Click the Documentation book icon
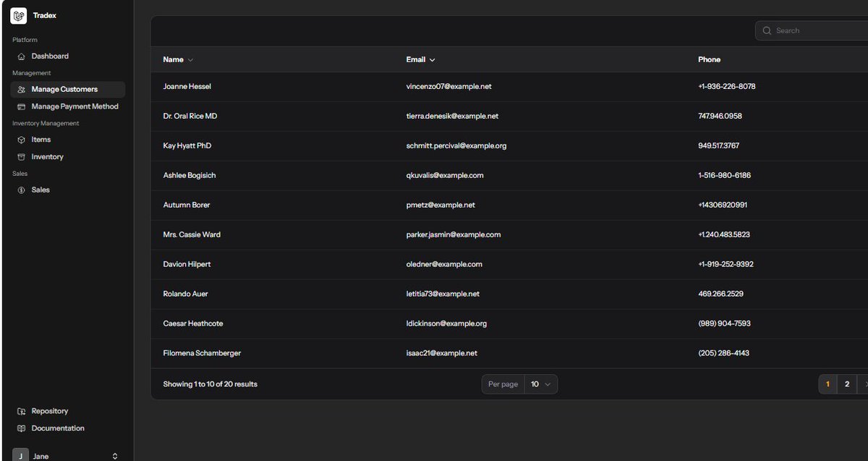 point(22,428)
